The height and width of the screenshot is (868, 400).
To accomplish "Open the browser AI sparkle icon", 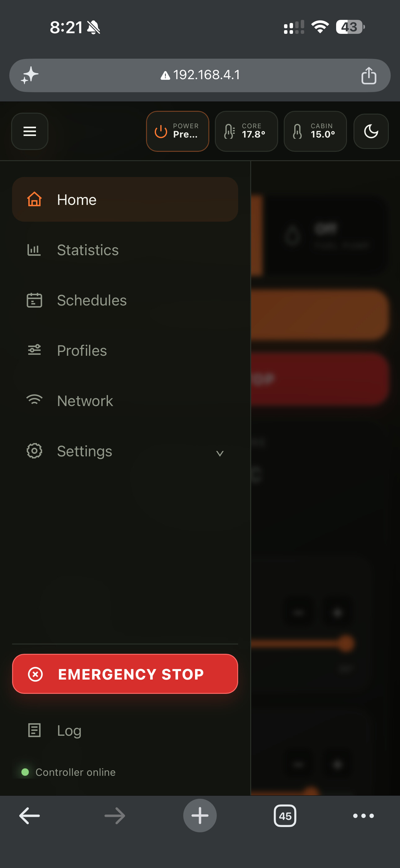I will pyautogui.click(x=30, y=75).
